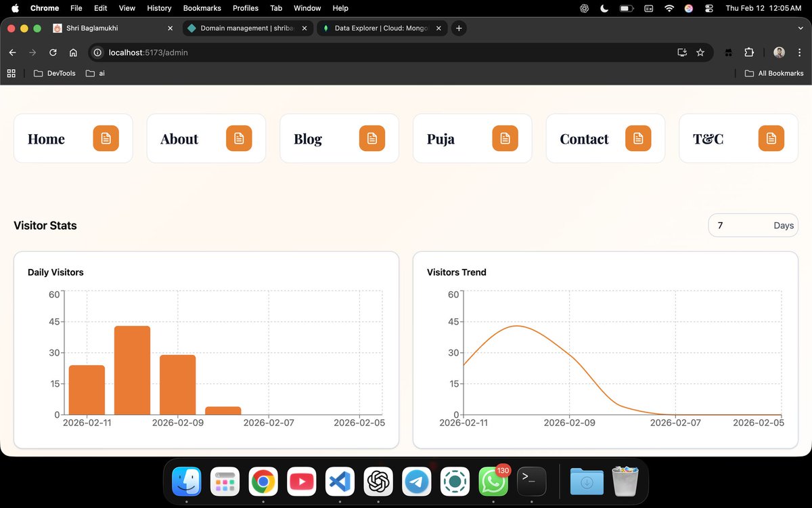This screenshot has height=508, width=812.
Task: Click the incognito-style extension icon
Action: 729,52
